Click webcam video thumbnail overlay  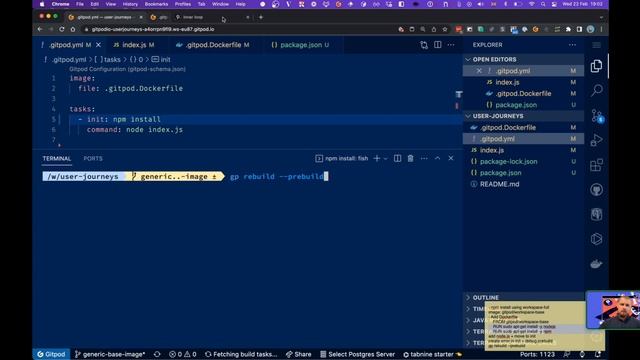coord(613,310)
